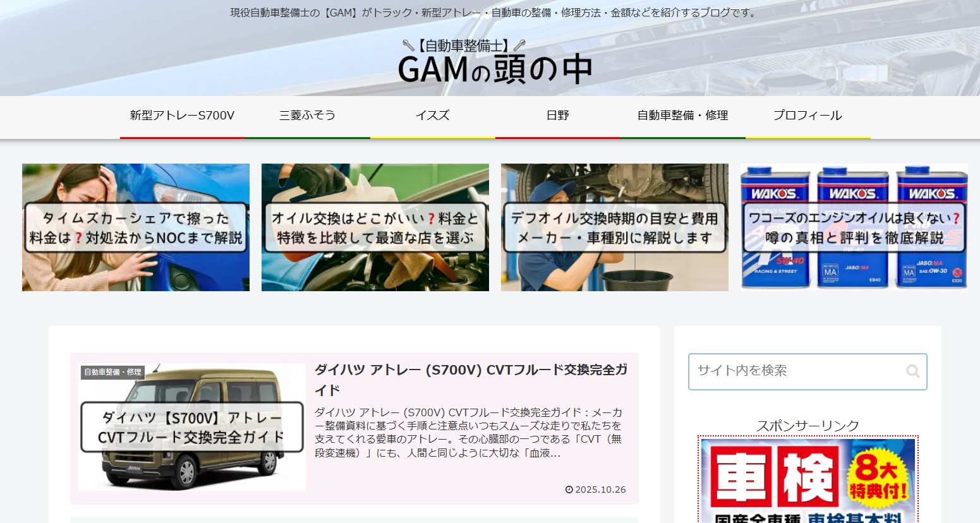This screenshot has height=523, width=980.
Task: Click the clock icon beside the date 2025.10.26
Action: (x=571, y=489)
